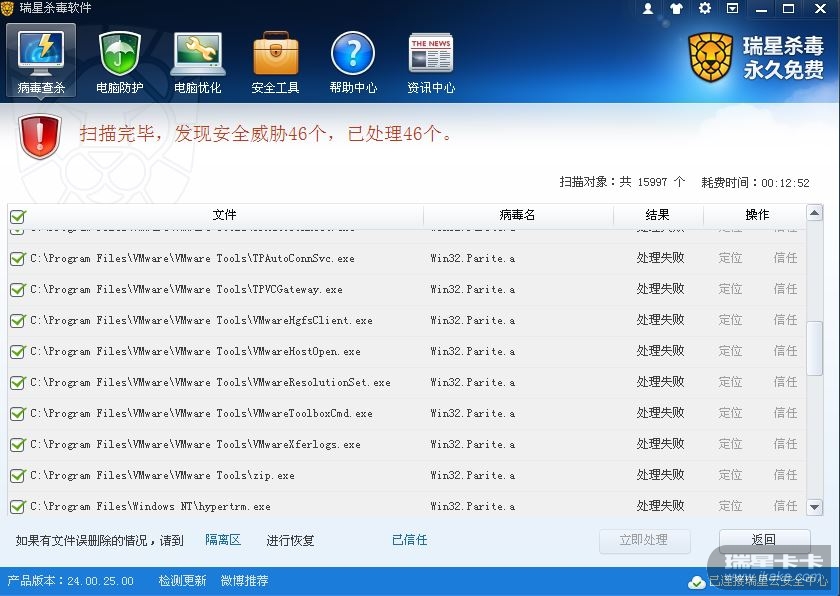Sort by the 病毒名 column header
The image size is (840, 596).
click(x=518, y=215)
